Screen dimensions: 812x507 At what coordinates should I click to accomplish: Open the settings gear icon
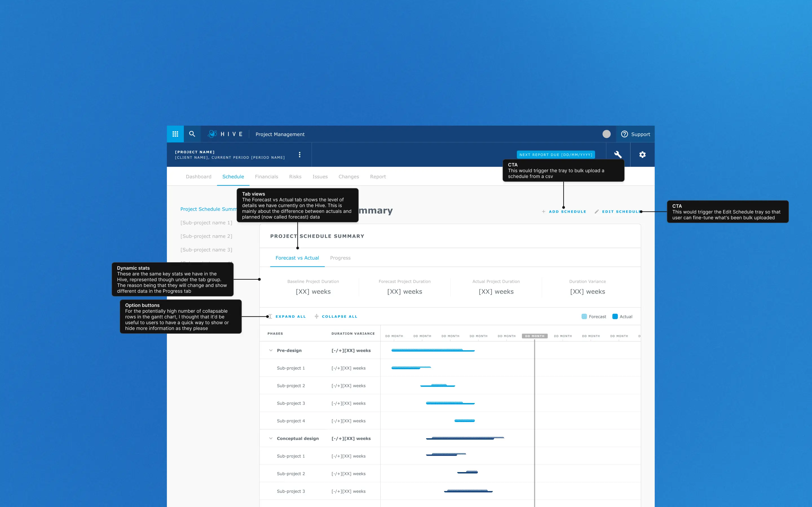(642, 155)
